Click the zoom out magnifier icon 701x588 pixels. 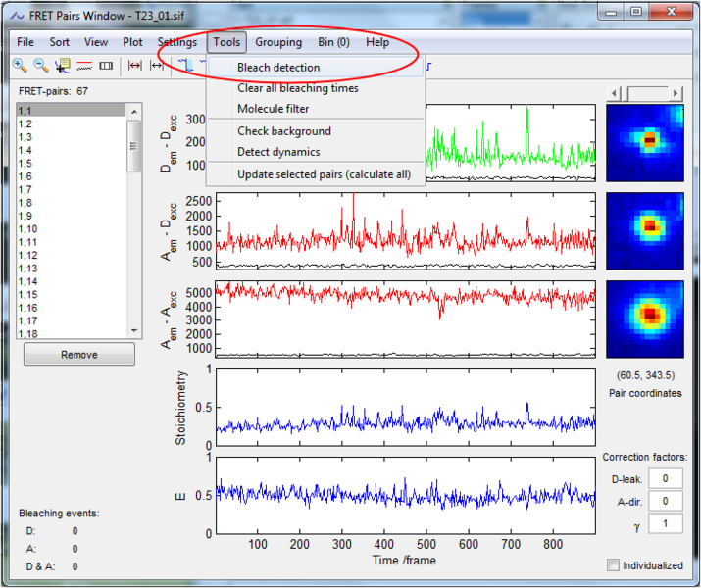41,66
